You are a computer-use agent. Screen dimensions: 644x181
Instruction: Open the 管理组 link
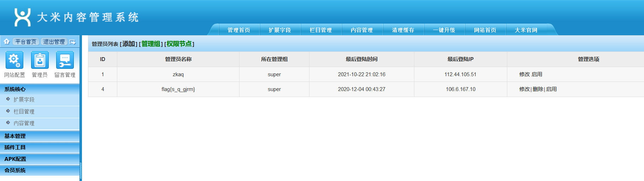pyautogui.click(x=151, y=44)
